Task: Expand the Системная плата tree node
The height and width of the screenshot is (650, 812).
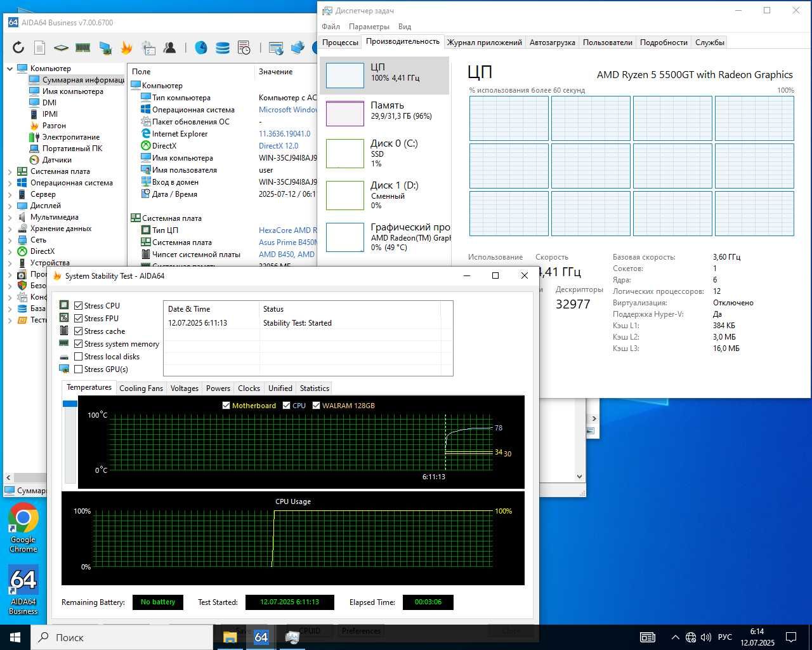Action: (x=10, y=171)
